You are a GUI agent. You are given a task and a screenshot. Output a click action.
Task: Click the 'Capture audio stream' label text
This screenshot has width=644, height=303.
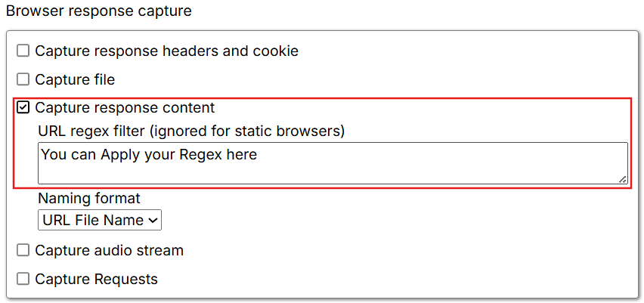[x=109, y=250]
